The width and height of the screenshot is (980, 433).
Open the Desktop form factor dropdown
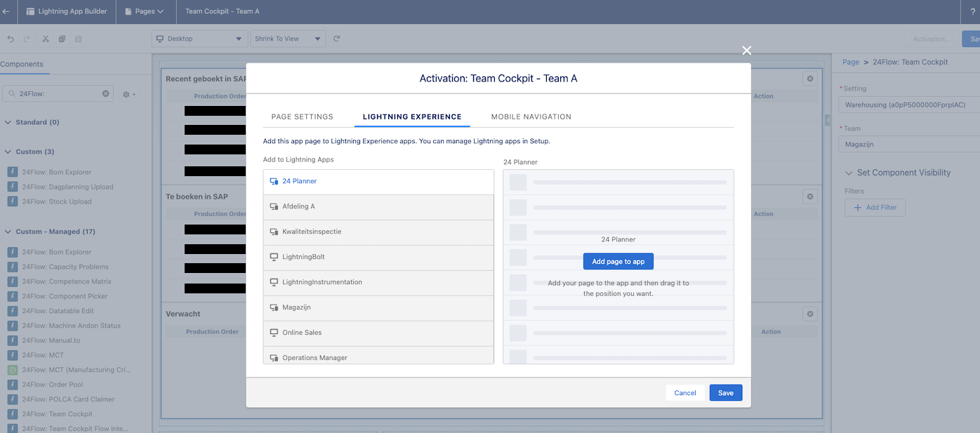(x=199, y=39)
